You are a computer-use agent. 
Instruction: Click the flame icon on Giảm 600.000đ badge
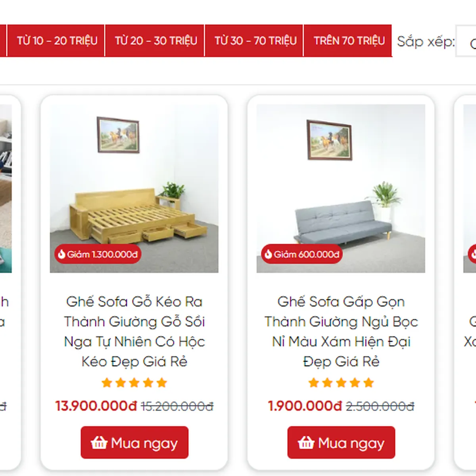coord(269,254)
